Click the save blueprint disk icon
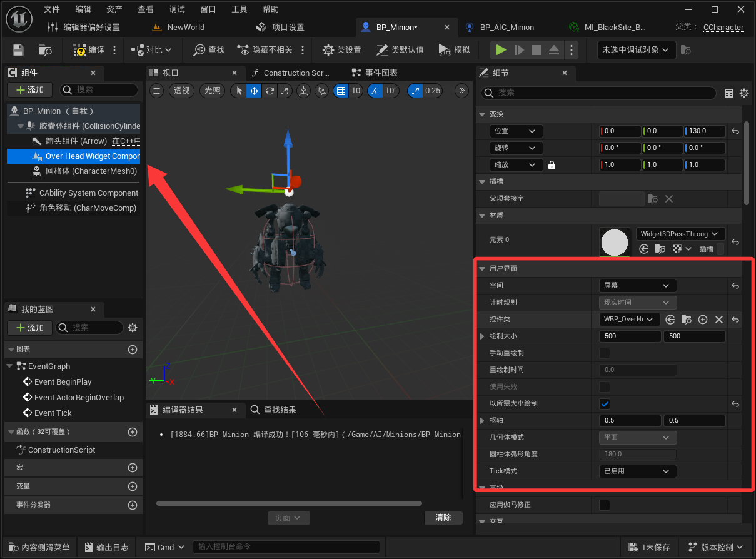The image size is (756, 559). [x=18, y=50]
